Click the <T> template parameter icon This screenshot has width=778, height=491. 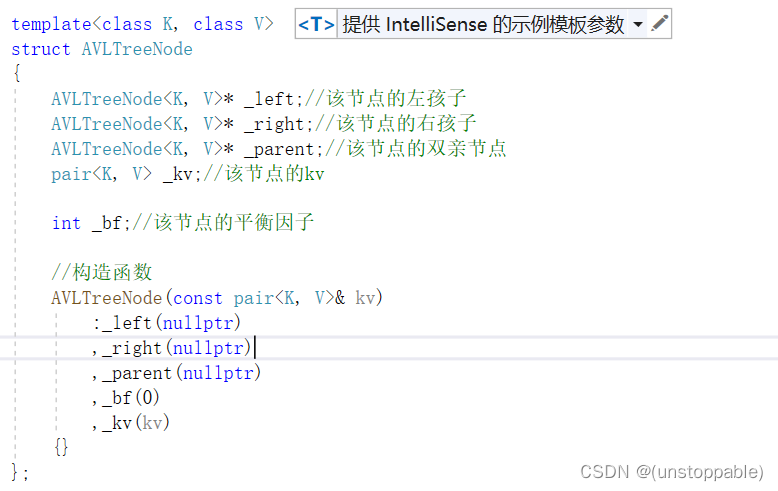coord(316,25)
